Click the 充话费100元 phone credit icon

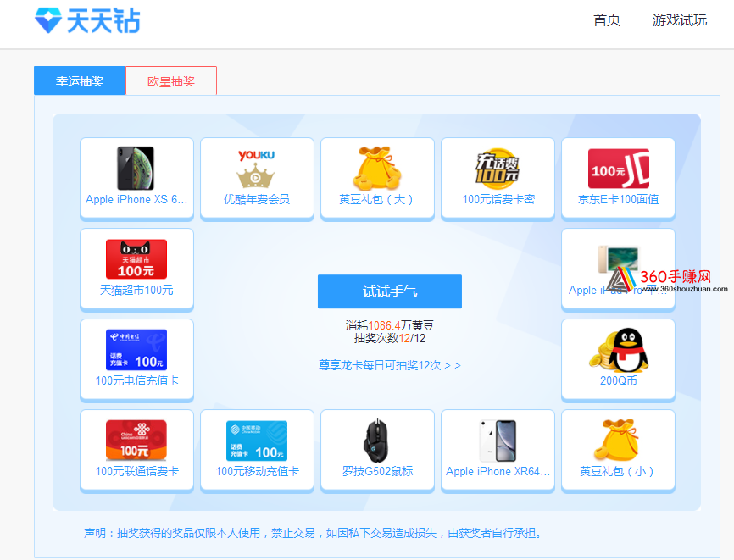(x=498, y=168)
